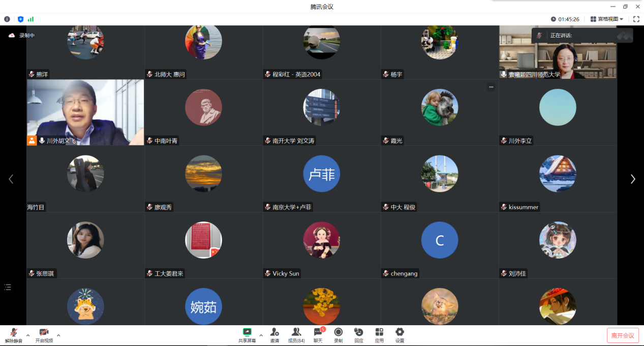Click kissummer's snowy house avatar
Viewport: 644px width, 346px height.
coord(558,174)
